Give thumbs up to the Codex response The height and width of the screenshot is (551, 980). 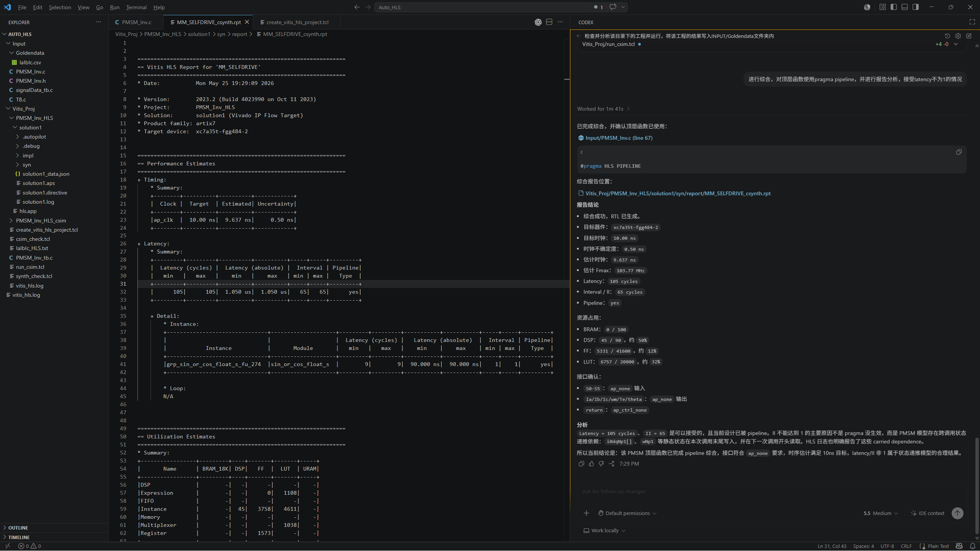(591, 464)
